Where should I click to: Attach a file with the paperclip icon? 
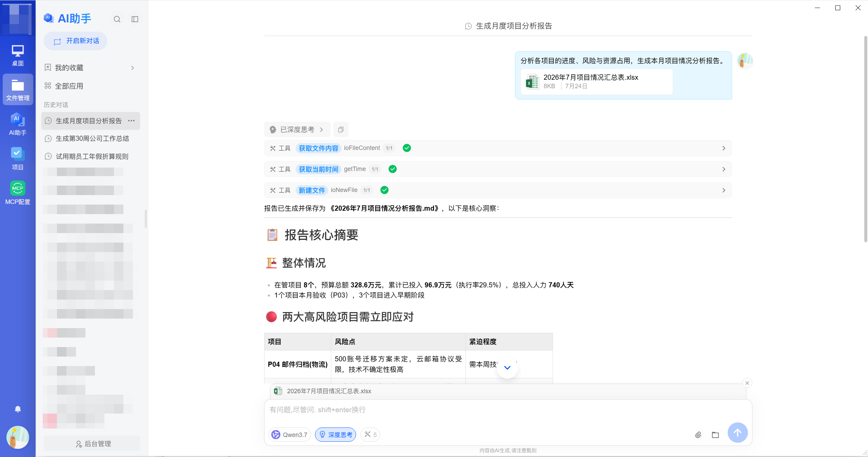698,435
